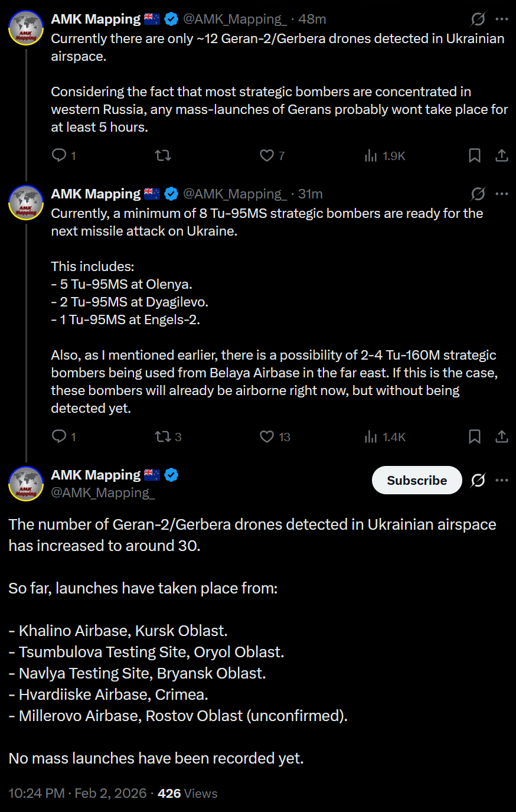This screenshot has height=812, width=516.
Task: Bookmark the first tweet in thread
Action: click(475, 155)
